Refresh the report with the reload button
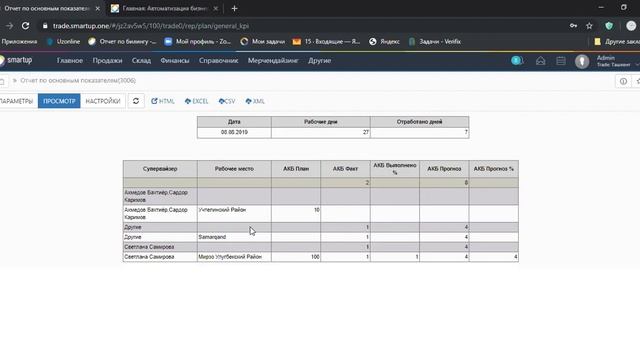640x360 pixels. 136,101
